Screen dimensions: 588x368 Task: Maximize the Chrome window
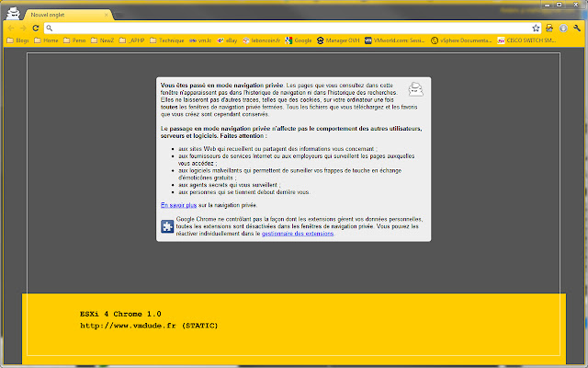(x=560, y=5)
